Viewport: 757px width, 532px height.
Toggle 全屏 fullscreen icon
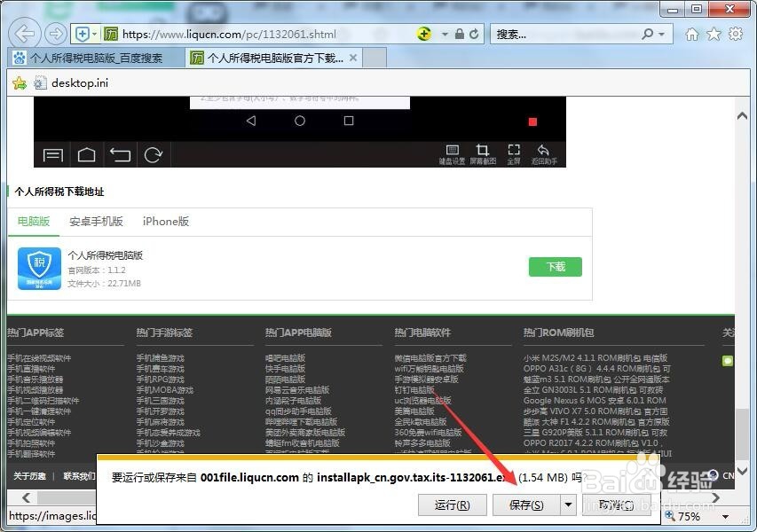514,154
